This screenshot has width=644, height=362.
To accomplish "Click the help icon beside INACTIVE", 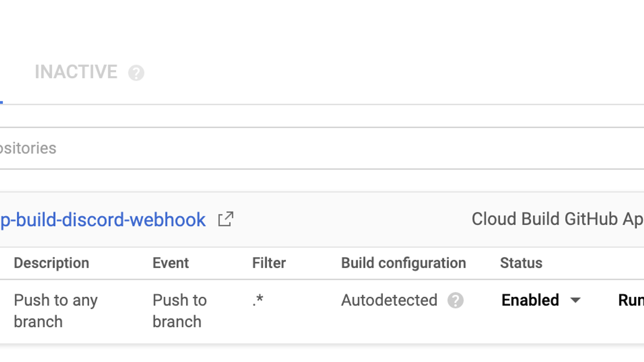I will pos(136,73).
